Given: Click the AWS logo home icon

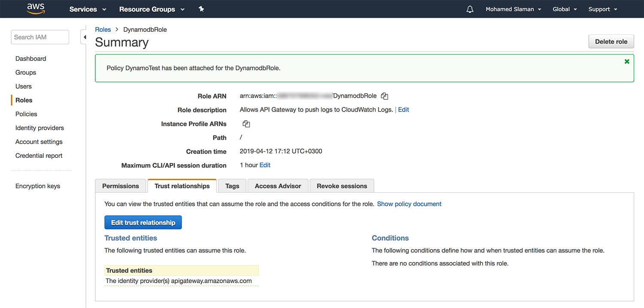Looking at the screenshot, I should point(36,9).
